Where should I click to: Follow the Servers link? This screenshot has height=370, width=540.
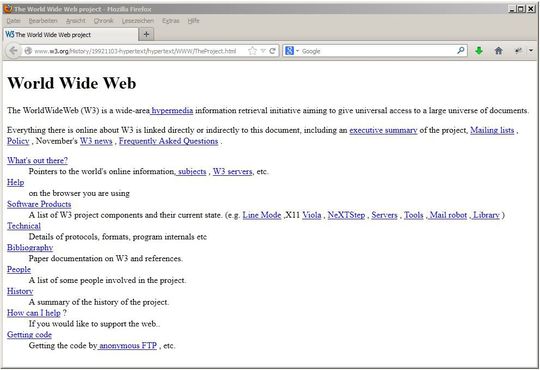point(384,215)
